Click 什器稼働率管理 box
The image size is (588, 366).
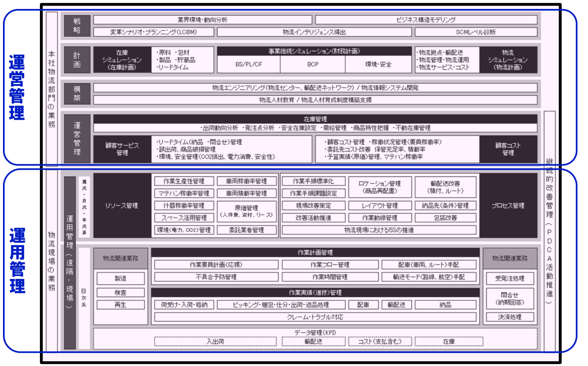tap(184, 206)
